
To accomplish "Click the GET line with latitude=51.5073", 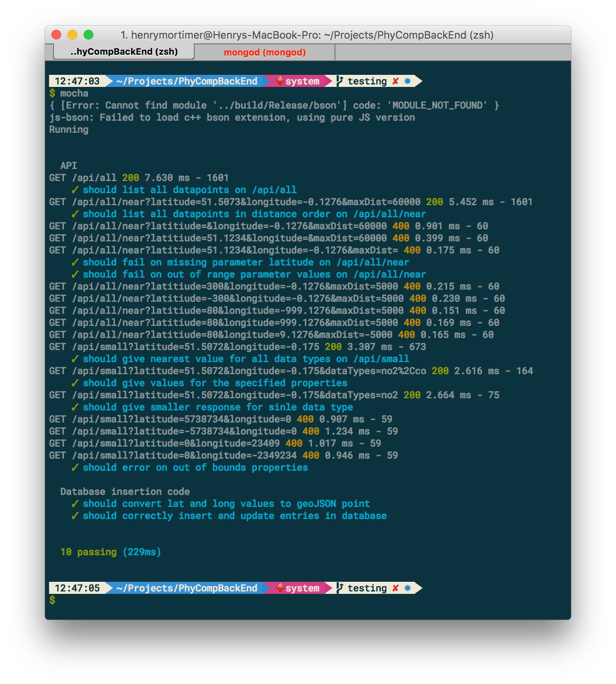I will (291, 202).
